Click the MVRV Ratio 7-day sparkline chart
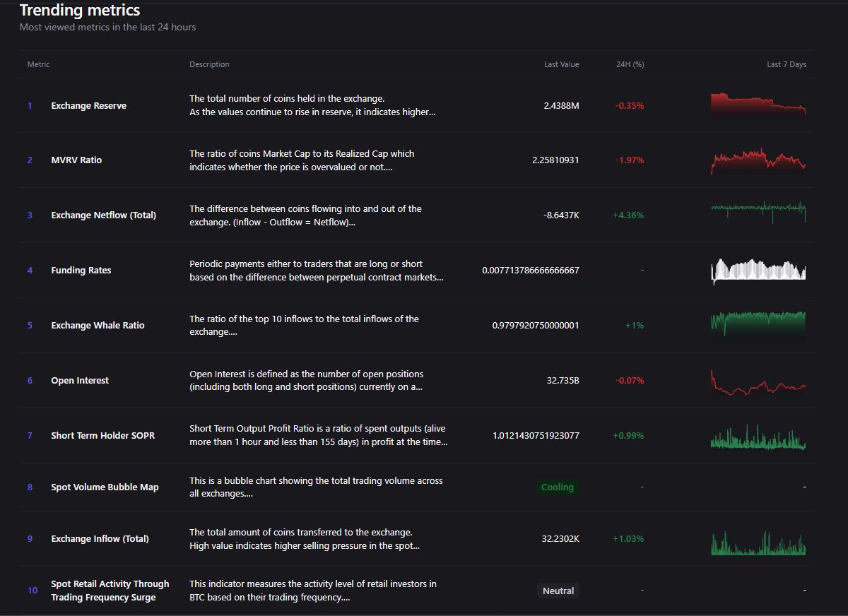Image resolution: width=848 pixels, height=616 pixels. click(758, 161)
